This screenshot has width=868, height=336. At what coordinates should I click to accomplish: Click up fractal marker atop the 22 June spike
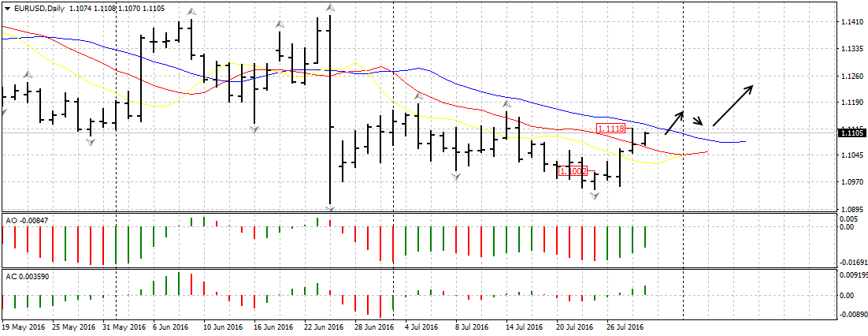(330, 7)
